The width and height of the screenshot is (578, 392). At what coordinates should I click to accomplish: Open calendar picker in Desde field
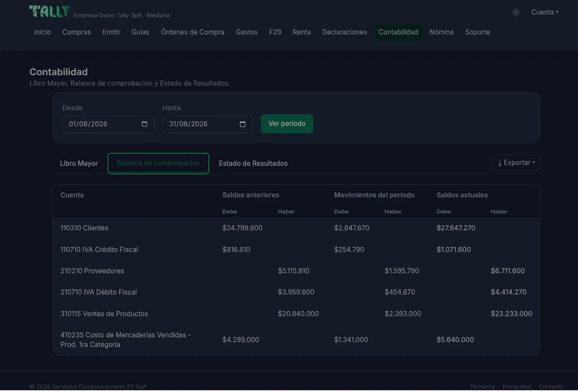click(144, 124)
